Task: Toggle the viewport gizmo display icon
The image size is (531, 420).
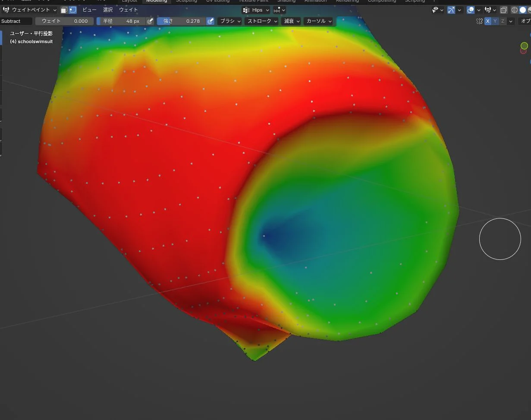Action: point(451,10)
